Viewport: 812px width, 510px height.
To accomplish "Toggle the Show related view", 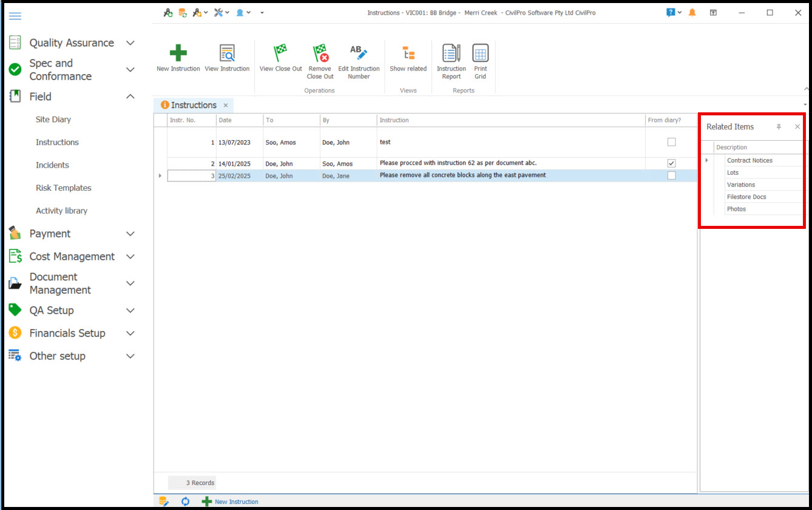I will tap(408, 54).
